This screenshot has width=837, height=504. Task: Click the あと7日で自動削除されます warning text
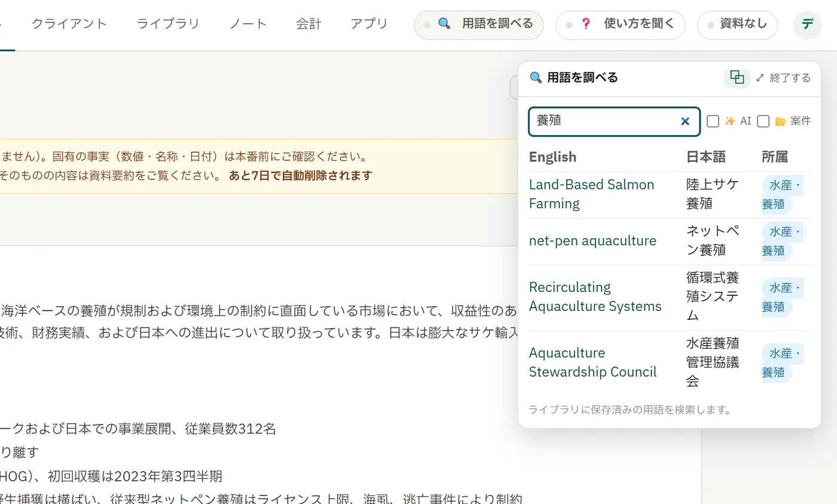(x=300, y=175)
